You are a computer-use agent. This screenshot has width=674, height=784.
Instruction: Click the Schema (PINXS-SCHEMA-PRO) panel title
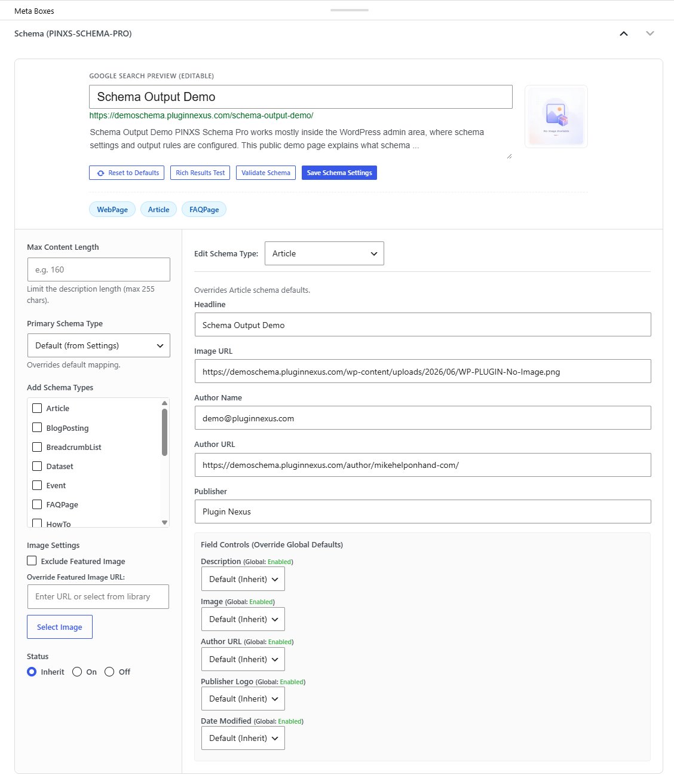(x=73, y=33)
